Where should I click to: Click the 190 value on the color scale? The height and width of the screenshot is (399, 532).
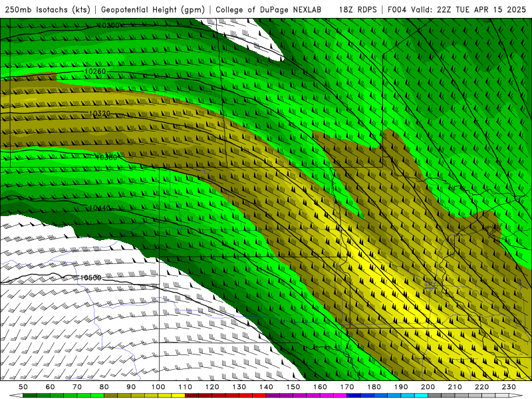tap(401, 387)
